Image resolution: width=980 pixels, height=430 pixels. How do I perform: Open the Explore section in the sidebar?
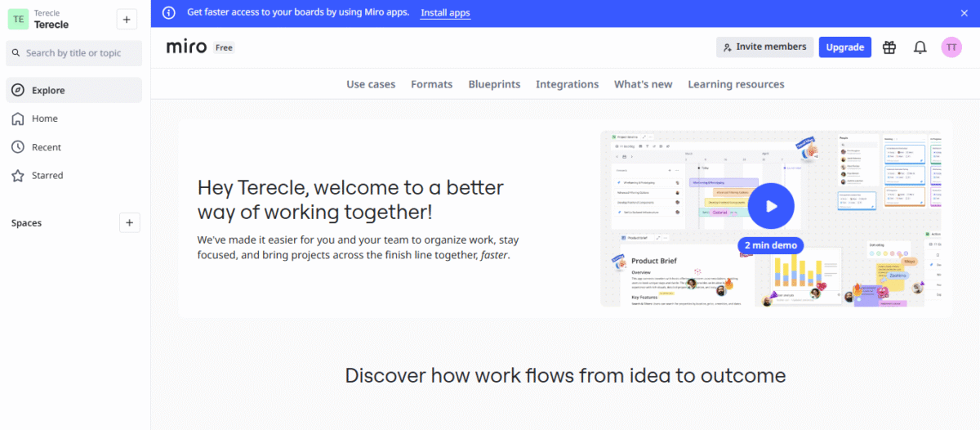tap(74, 90)
